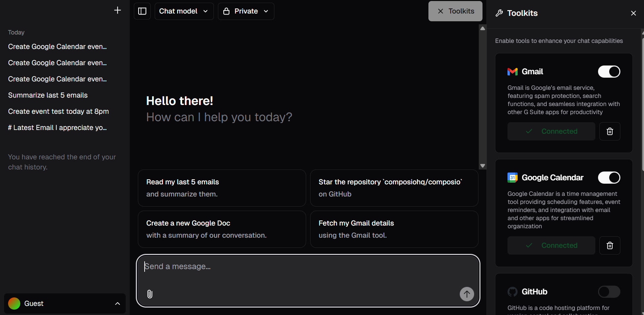Choose 'Fetch my Gmail details' suggestion
The height and width of the screenshot is (315, 644).
click(x=394, y=229)
